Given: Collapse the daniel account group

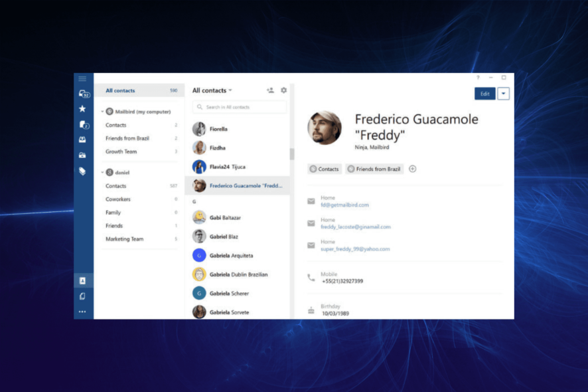Looking at the screenshot, I should [x=102, y=172].
